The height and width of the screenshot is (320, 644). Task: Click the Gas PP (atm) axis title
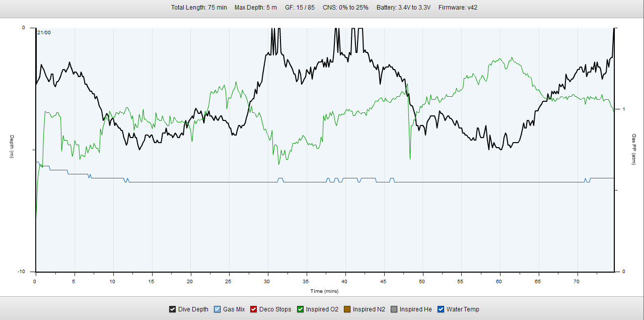tap(634, 149)
